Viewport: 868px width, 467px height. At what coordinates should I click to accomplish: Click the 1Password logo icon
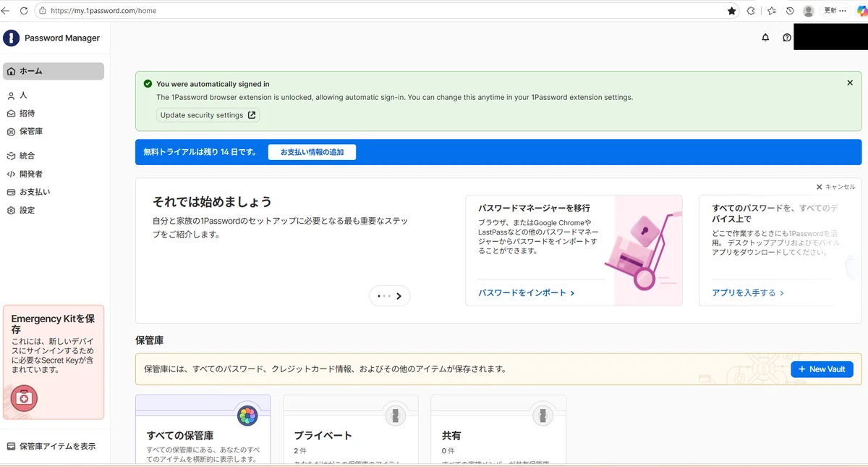coord(12,38)
